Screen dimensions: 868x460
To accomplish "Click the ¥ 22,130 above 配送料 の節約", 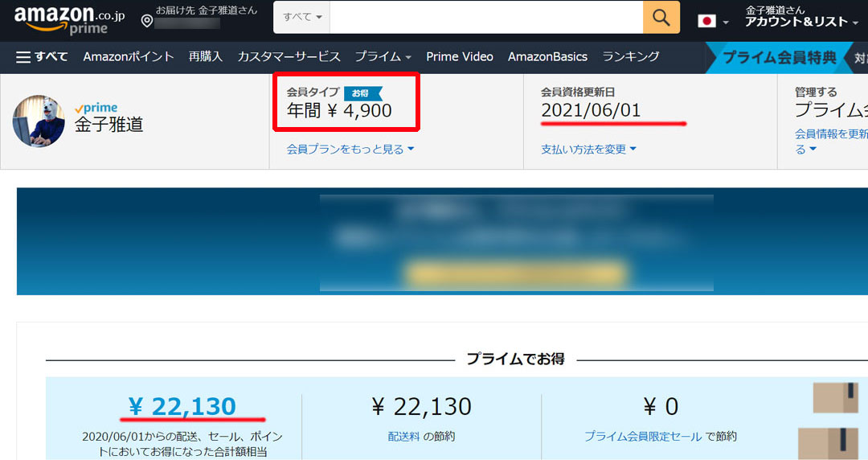I will pyautogui.click(x=421, y=407).
